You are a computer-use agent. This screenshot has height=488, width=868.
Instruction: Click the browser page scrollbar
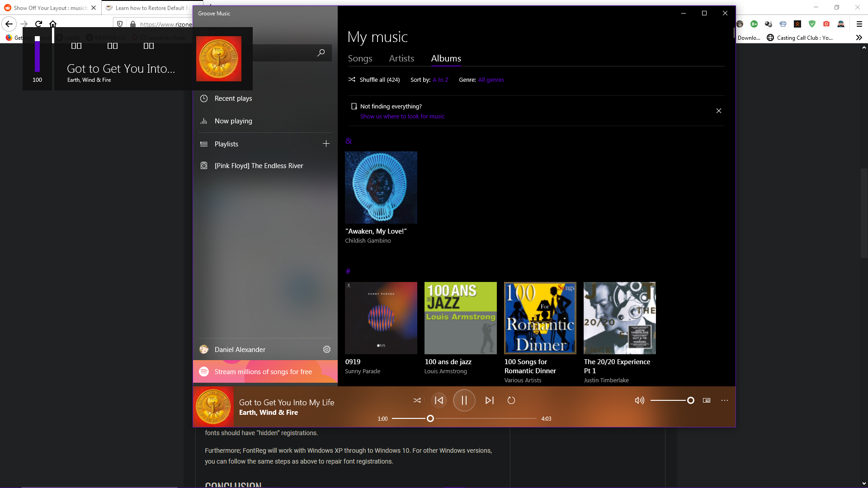click(864, 212)
